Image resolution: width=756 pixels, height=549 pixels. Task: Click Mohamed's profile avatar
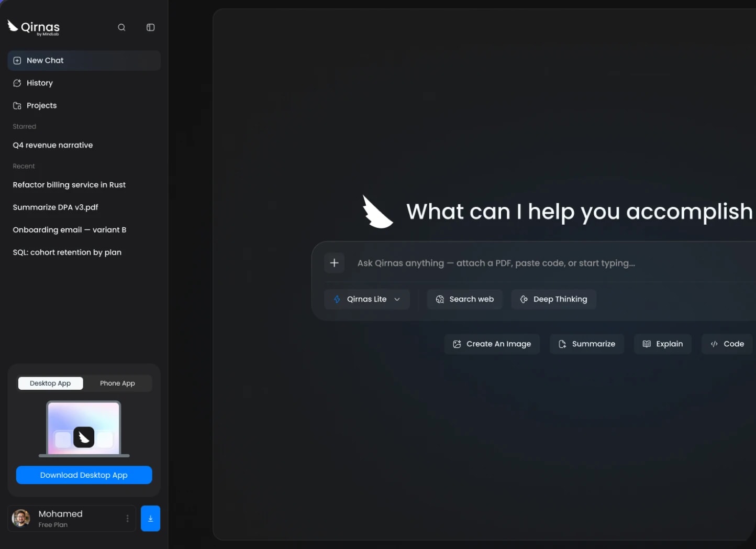click(x=21, y=518)
